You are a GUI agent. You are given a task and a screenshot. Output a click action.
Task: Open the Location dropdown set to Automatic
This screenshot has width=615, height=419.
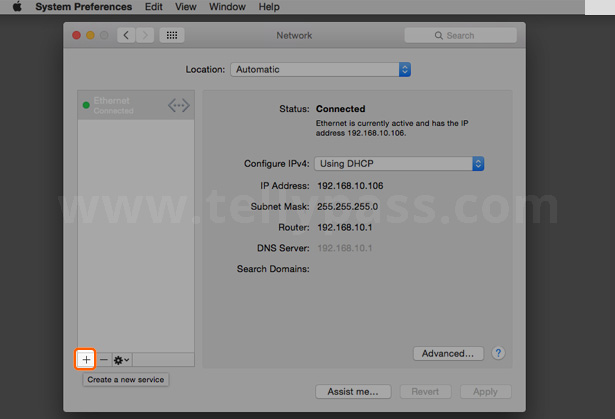coord(320,69)
